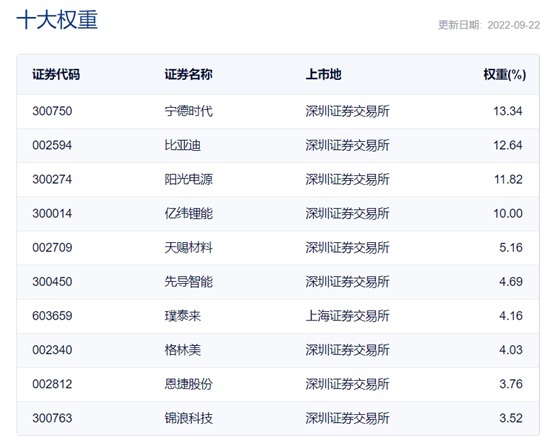Click the 证券名称 column header
540x436 pixels.
pyautogui.click(x=188, y=74)
